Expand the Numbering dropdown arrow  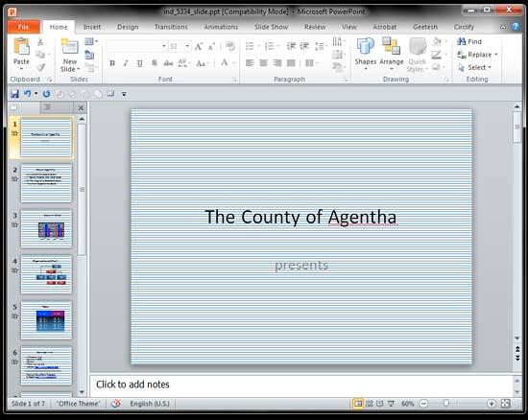[x=278, y=46]
